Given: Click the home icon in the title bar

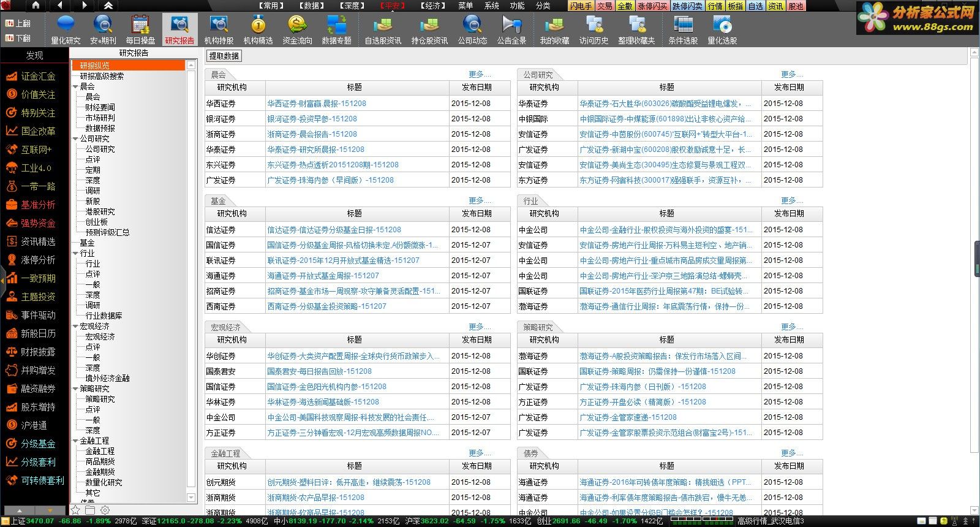Looking at the screenshot, I should click(36, 6).
